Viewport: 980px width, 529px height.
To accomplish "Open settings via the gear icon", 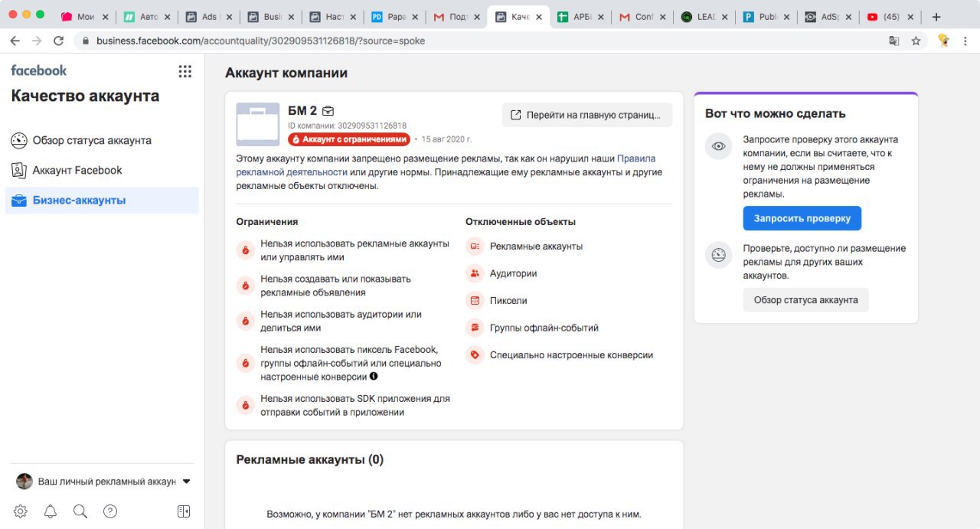I will 21,511.
